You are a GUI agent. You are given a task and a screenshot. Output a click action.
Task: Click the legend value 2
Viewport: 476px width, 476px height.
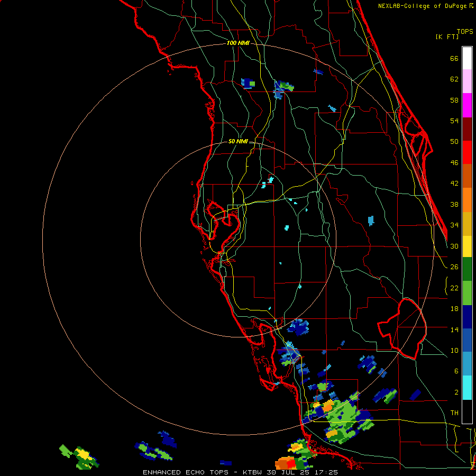click(456, 392)
